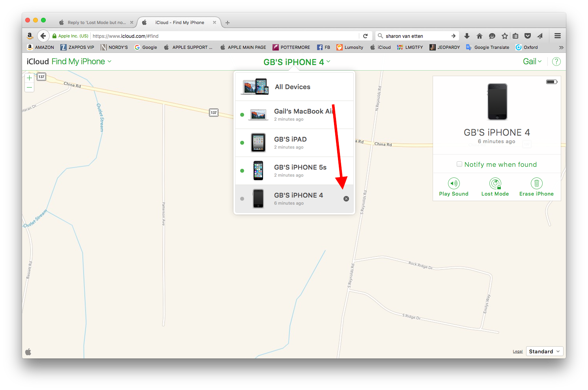Click the Play Sound speaker icon
Image resolution: width=588 pixels, height=390 pixels.
point(454,183)
